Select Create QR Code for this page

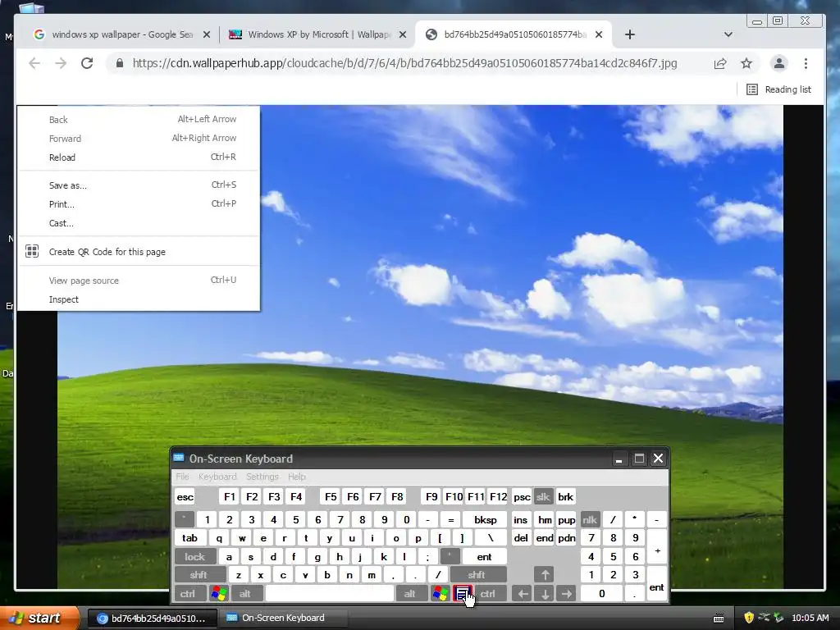point(139,252)
